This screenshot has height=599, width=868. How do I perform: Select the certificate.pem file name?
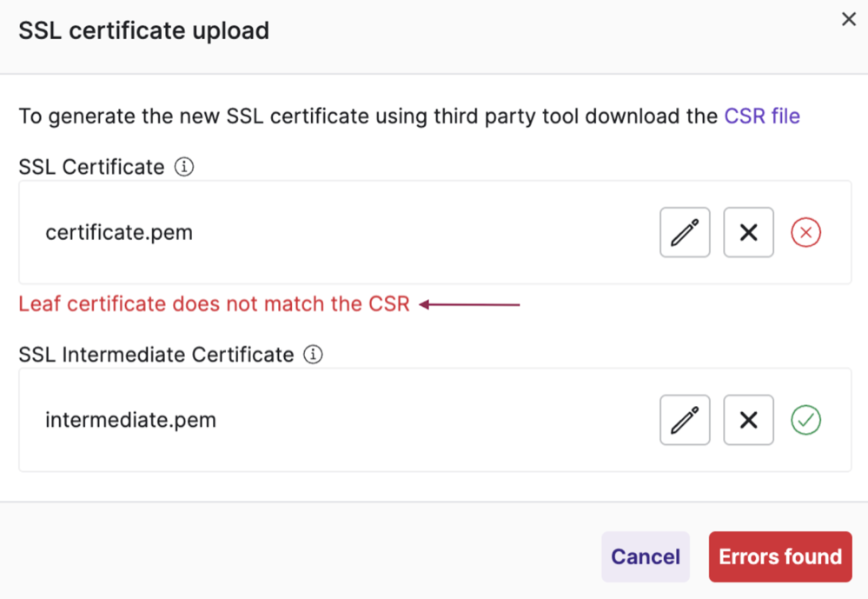coord(119,232)
